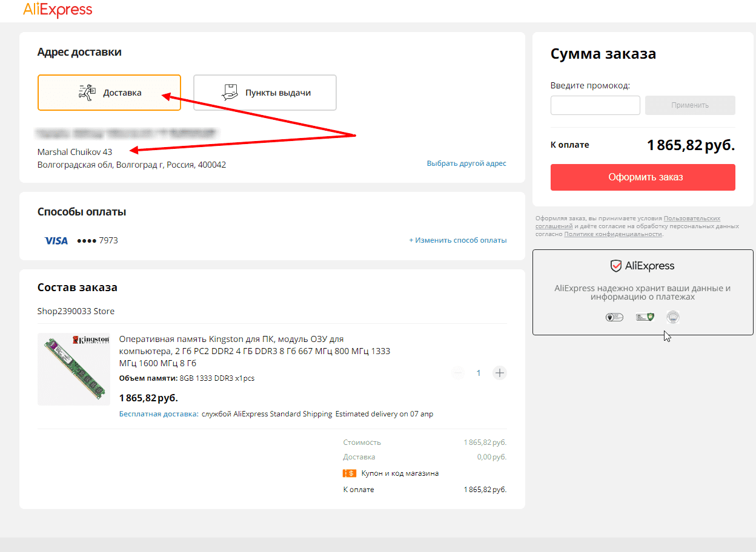Decrease item quantity with the minus button
Screen dimensions: 756x552
(x=458, y=373)
